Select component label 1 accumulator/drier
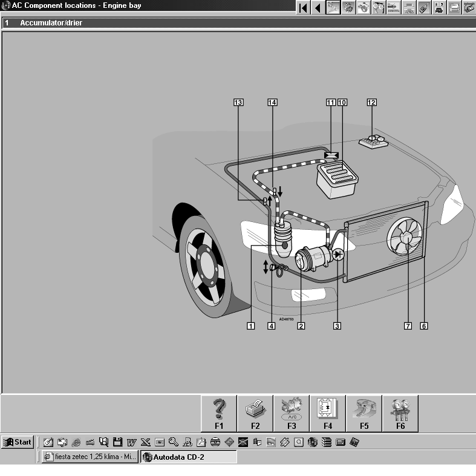Screen dimensions: 476x476 click(x=250, y=325)
